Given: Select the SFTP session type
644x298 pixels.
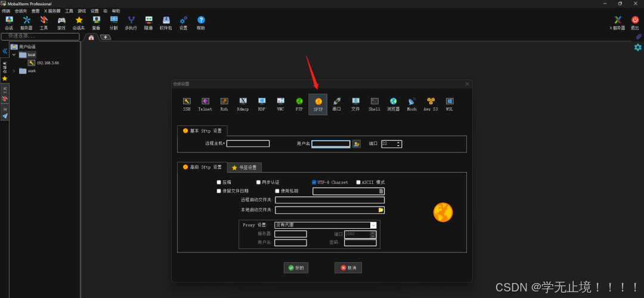Looking at the screenshot, I should point(318,105).
